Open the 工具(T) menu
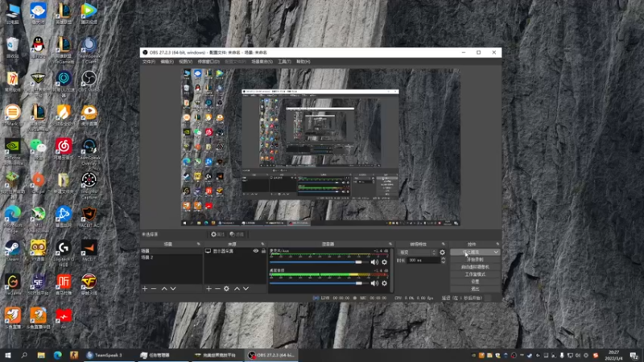 (x=283, y=61)
